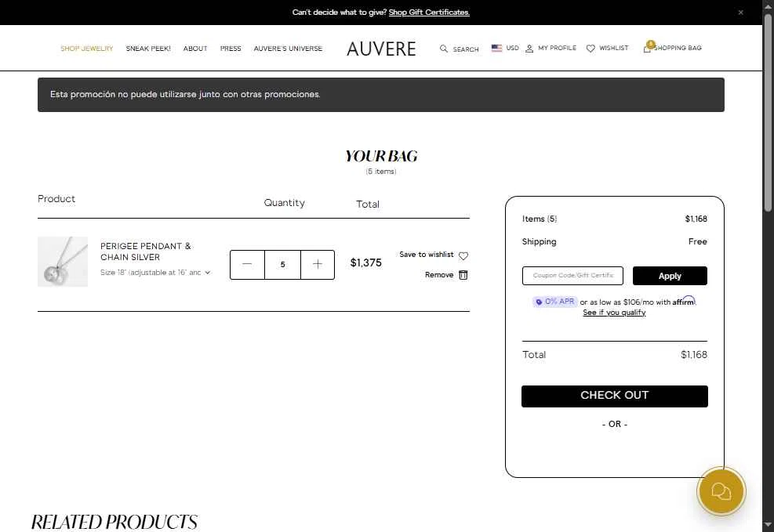Click the Wishlist heart icon in header
This screenshot has height=532, width=774.
(x=590, y=49)
